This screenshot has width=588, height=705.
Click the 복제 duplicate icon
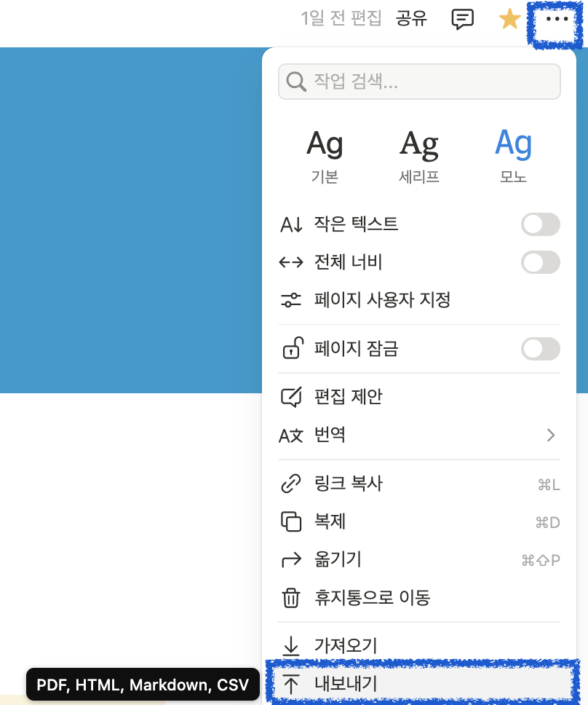[x=293, y=521]
